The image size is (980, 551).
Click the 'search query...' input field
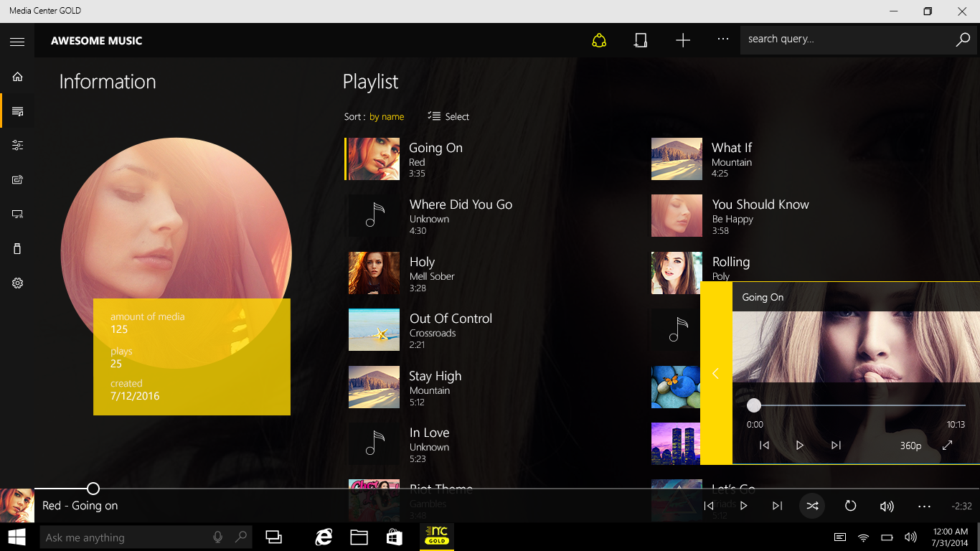[x=847, y=39]
